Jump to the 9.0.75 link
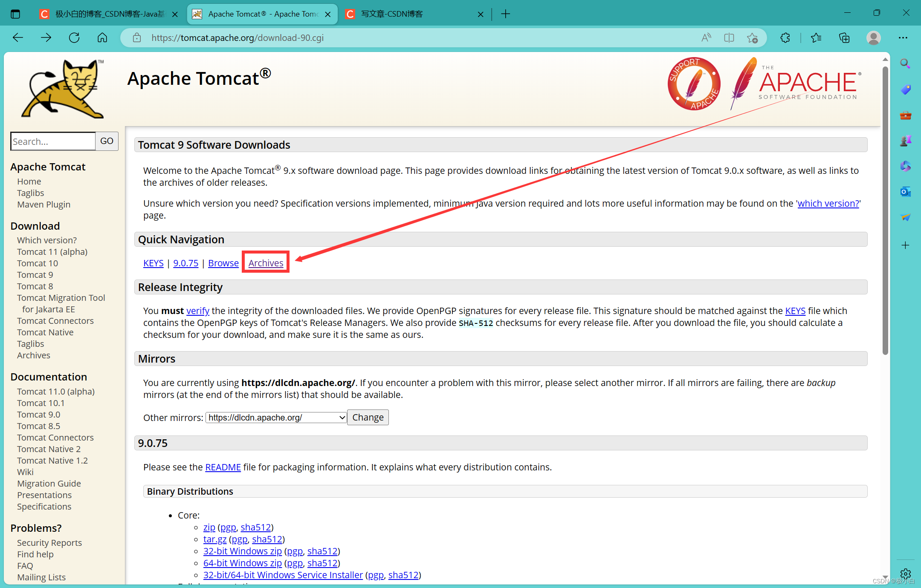Image resolution: width=921 pixels, height=588 pixels. tap(185, 263)
